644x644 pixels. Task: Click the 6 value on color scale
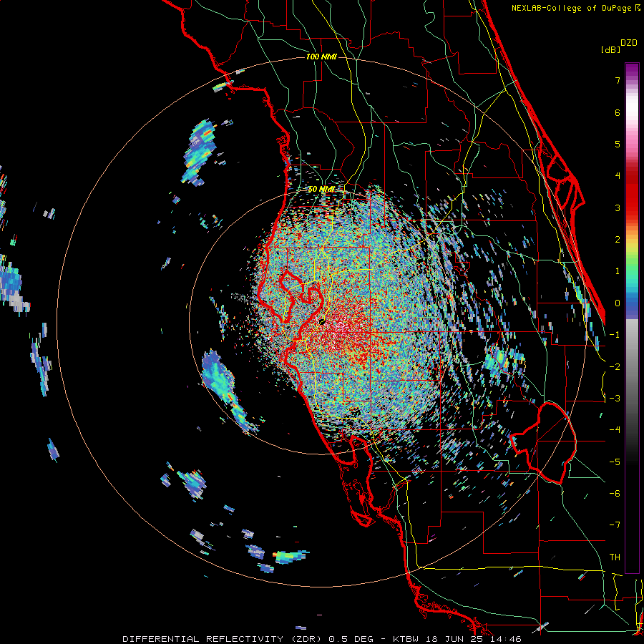618,112
